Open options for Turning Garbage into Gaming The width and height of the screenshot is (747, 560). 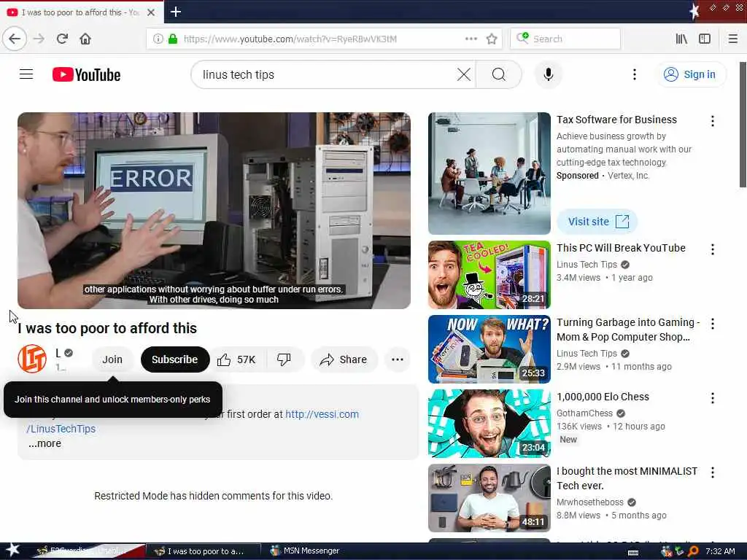click(x=712, y=324)
